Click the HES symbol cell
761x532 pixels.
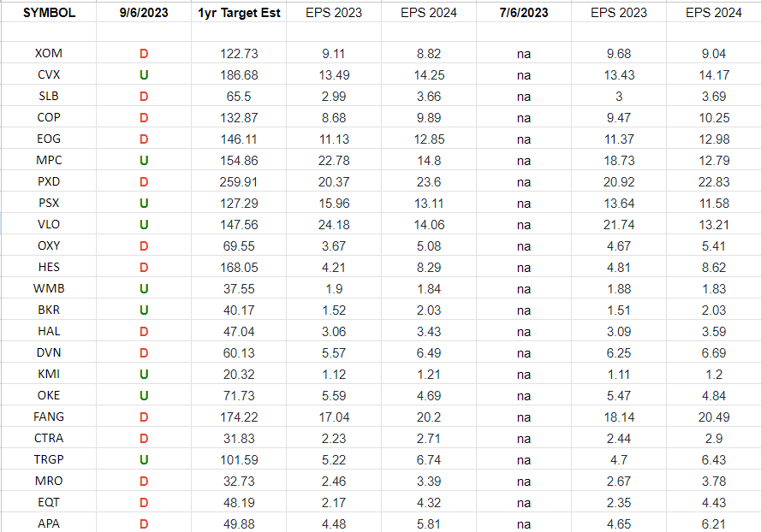[49, 267]
